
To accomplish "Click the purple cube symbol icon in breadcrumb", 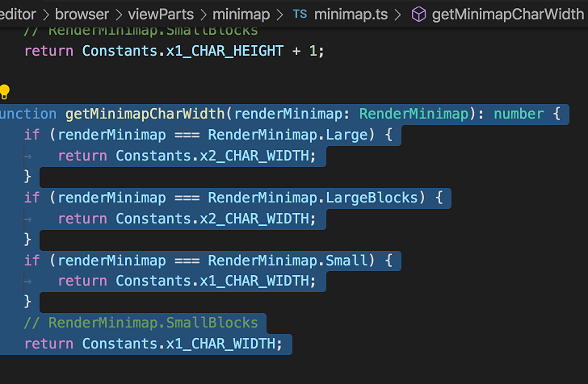I will [x=418, y=15].
